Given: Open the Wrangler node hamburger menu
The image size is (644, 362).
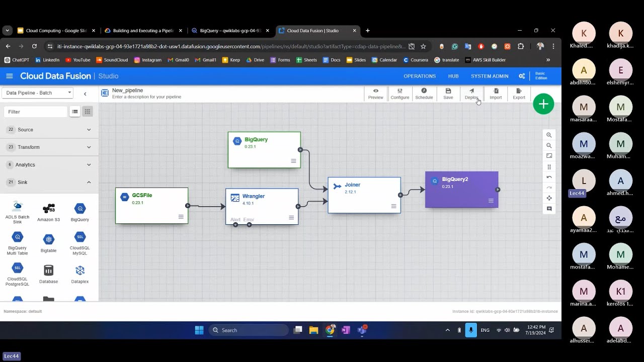Looking at the screenshot, I should click(291, 218).
